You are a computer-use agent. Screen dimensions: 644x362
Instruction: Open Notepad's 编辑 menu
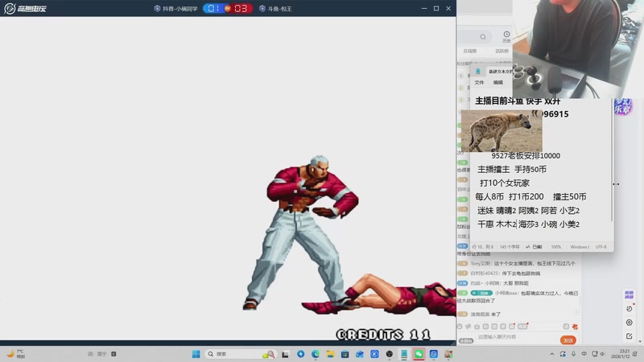497,83
